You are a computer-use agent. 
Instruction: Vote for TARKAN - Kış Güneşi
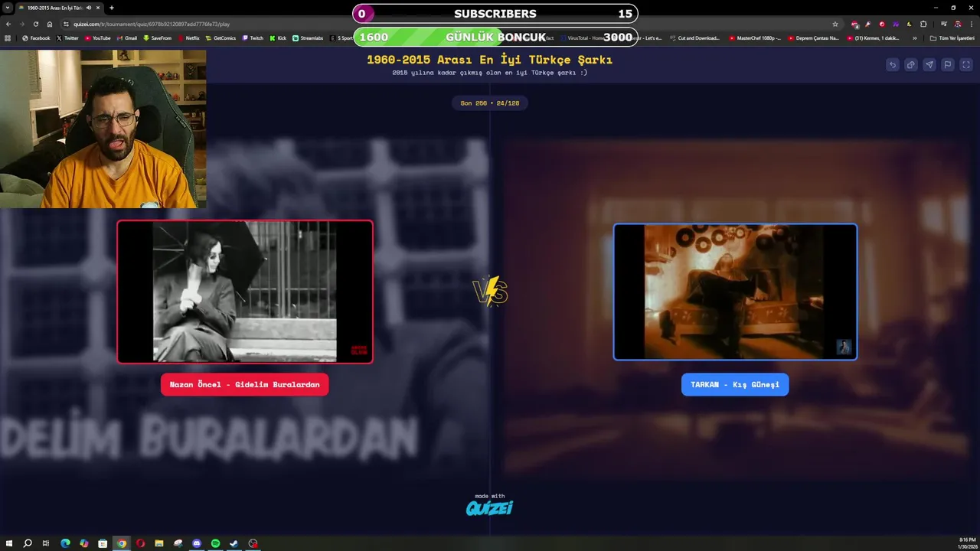tap(735, 384)
